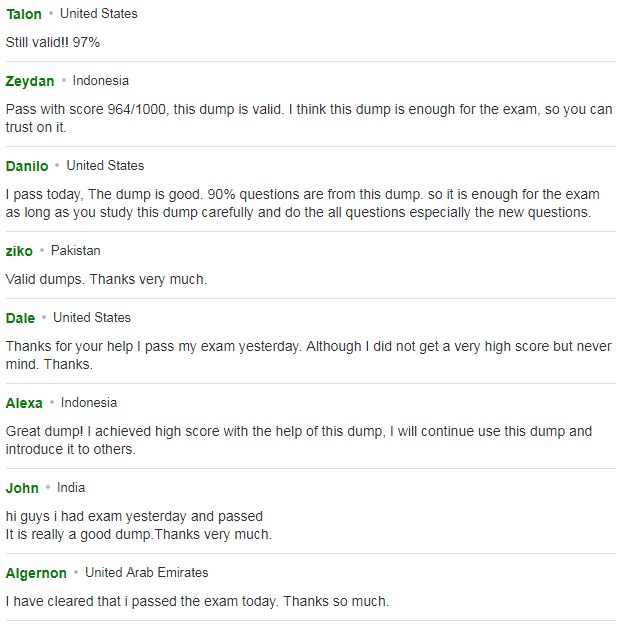
Task: Select Danilo's '90% questions' review text
Action: [303, 203]
